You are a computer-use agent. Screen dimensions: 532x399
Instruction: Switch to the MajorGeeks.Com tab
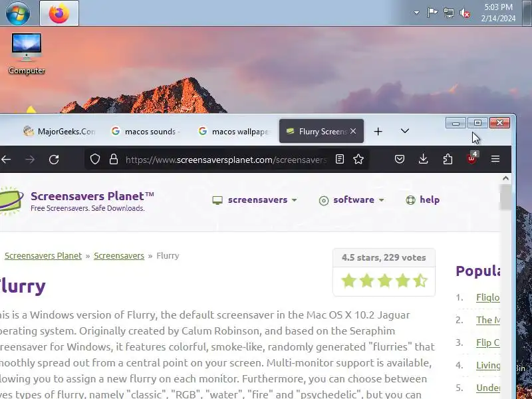(59, 131)
